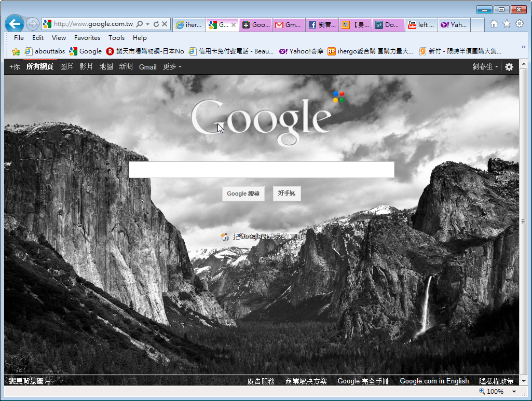Open 商業解決方案 footer link
Image resolution: width=532 pixels, height=401 pixels.
pos(306,381)
